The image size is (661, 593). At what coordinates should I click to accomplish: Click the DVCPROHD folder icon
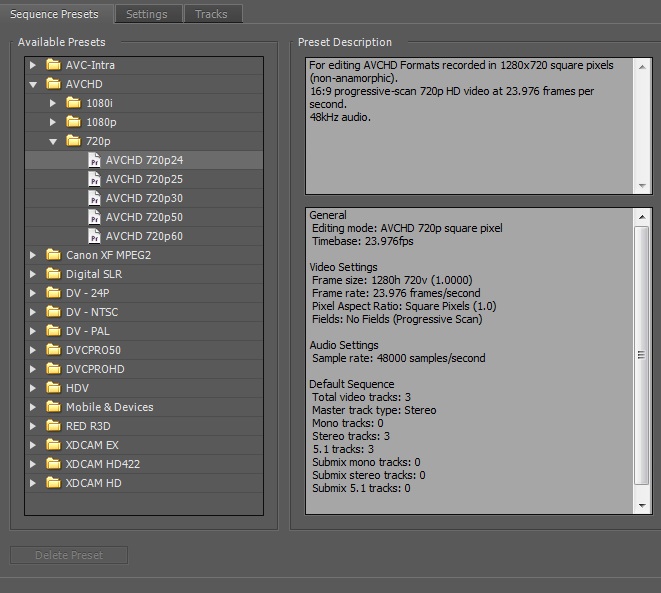pos(53,369)
